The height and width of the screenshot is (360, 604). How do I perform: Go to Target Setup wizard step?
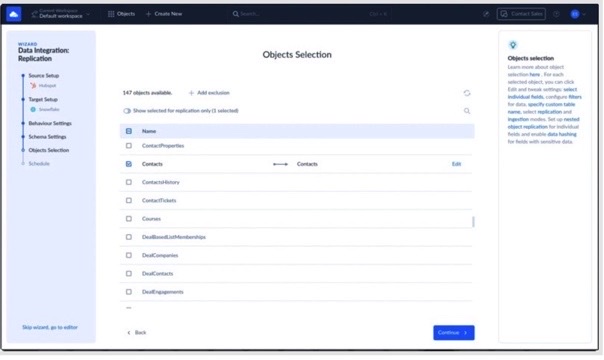43,99
